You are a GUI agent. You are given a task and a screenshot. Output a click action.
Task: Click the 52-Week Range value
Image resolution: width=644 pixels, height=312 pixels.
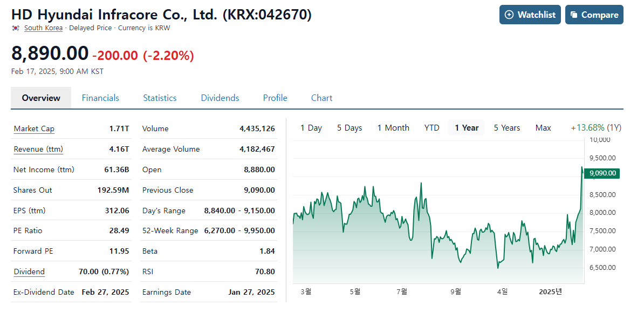click(239, 230)
